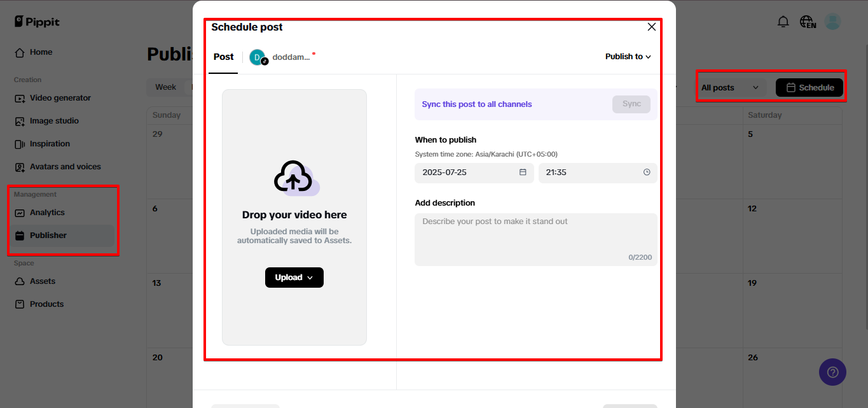Close the Schedule post dialog
The width and height of the screenshot is (868, 408).
651,27
